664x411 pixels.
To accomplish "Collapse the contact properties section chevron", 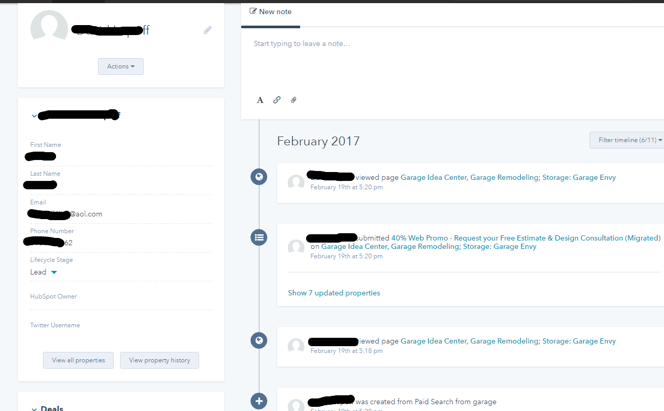I will (34, 116).
